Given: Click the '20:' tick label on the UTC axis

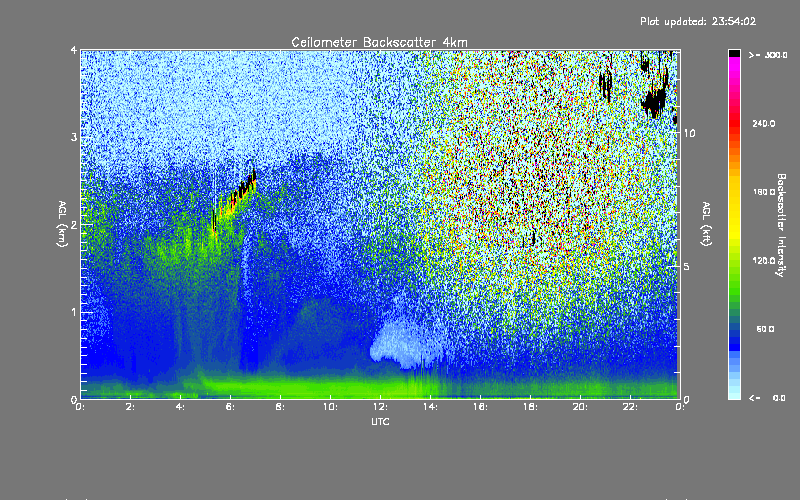Looking at the screenshot, I should pos(580,407).
